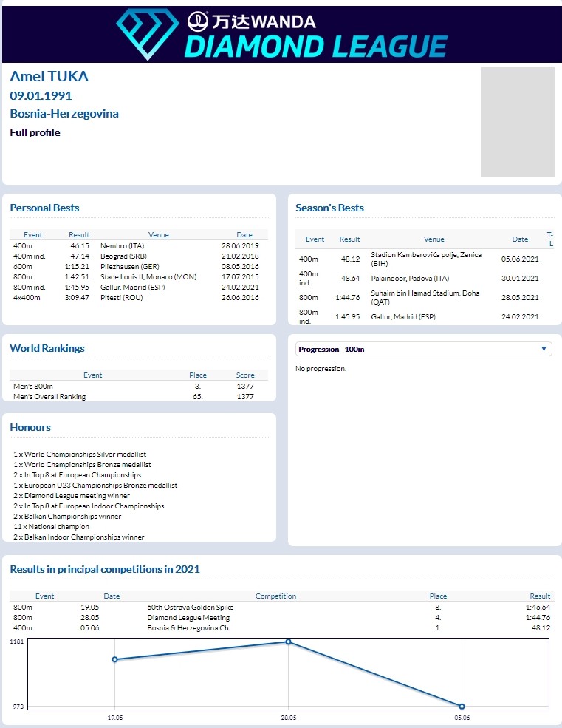Click the athlete photo placeholder
Screen dimensions: 562x728
pyautogui.click(x=517, y=122)
